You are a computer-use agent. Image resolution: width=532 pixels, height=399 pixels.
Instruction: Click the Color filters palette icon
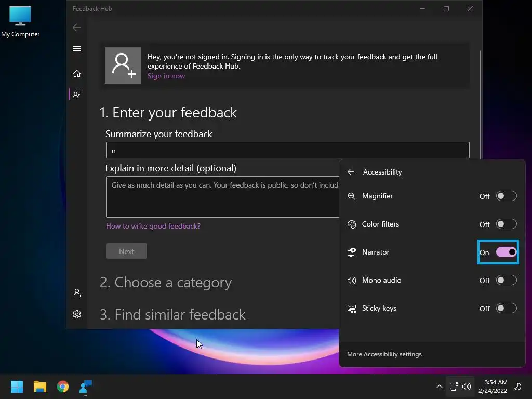pyautogui.click(x=352, y=224)
